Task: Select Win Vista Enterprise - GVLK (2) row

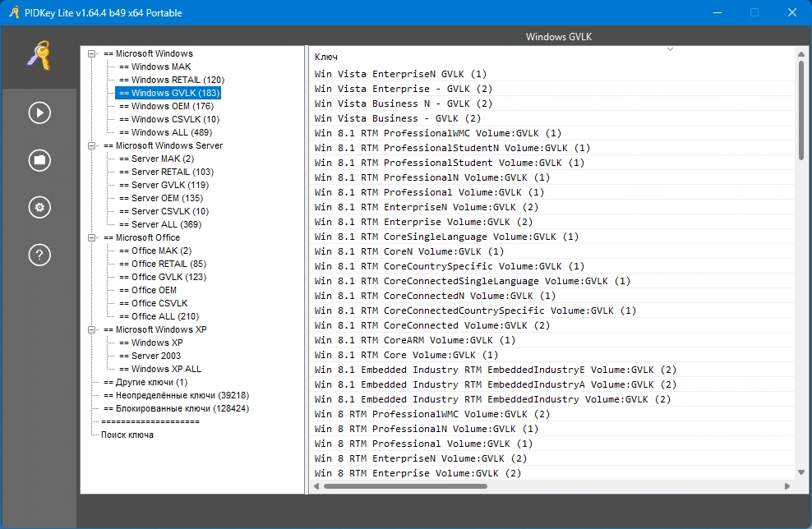Action: [x=552, y=89]
